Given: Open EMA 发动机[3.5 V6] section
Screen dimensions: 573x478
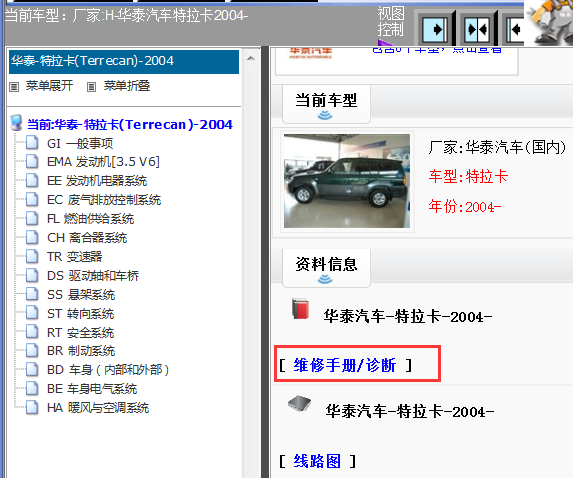Looking at the screenshot, I should coord(103,162).
